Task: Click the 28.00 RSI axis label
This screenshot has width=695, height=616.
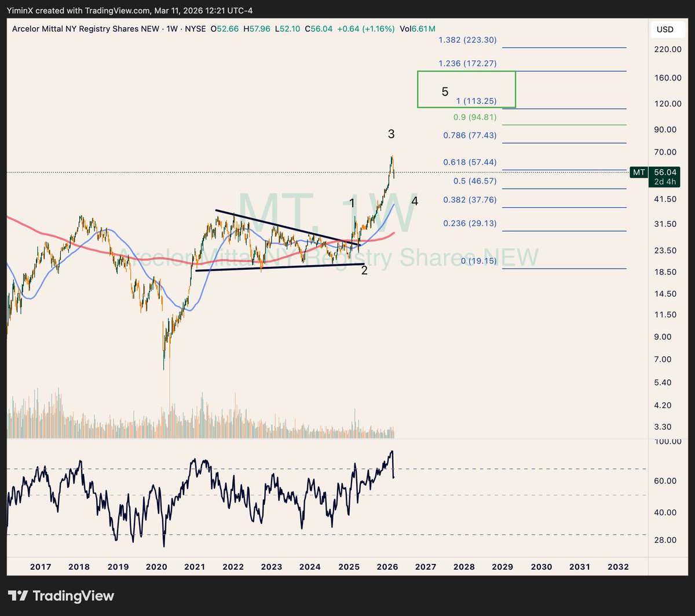Action: [x=665, y=540]
